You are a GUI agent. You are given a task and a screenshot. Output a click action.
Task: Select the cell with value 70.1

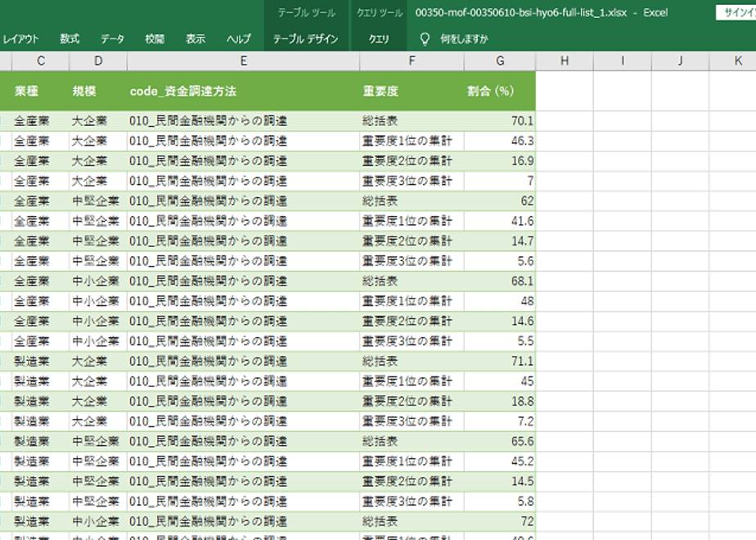[x=500, y=121]
